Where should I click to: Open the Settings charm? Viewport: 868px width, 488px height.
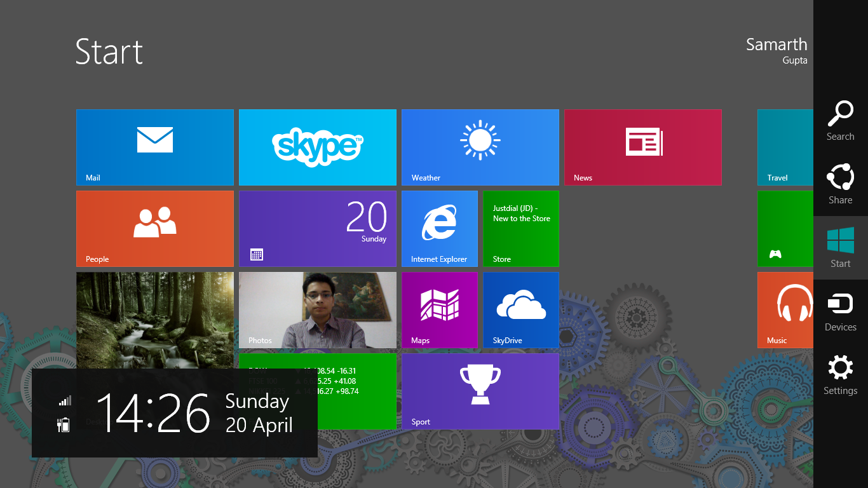coord(841,375)
